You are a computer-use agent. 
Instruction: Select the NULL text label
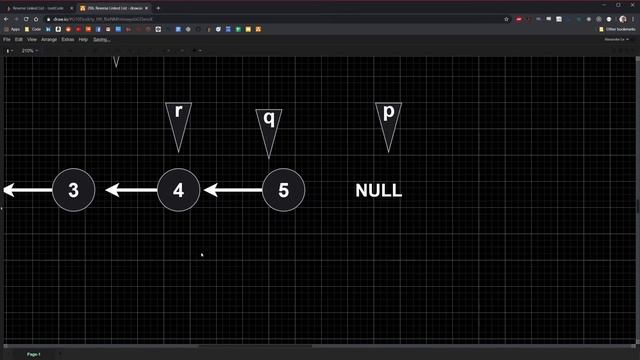379,190
